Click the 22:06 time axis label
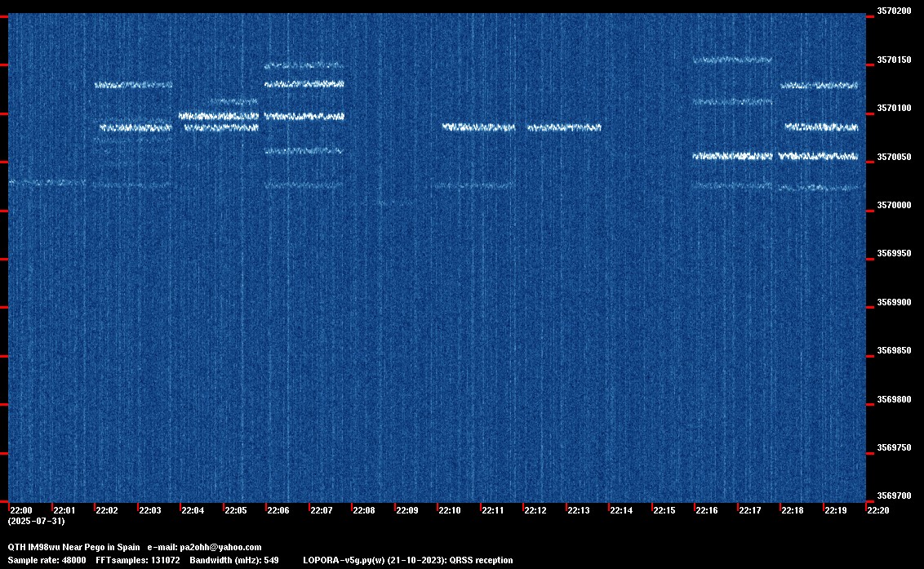Viewport: 924px width, 569px height. [x=278, y=510]
